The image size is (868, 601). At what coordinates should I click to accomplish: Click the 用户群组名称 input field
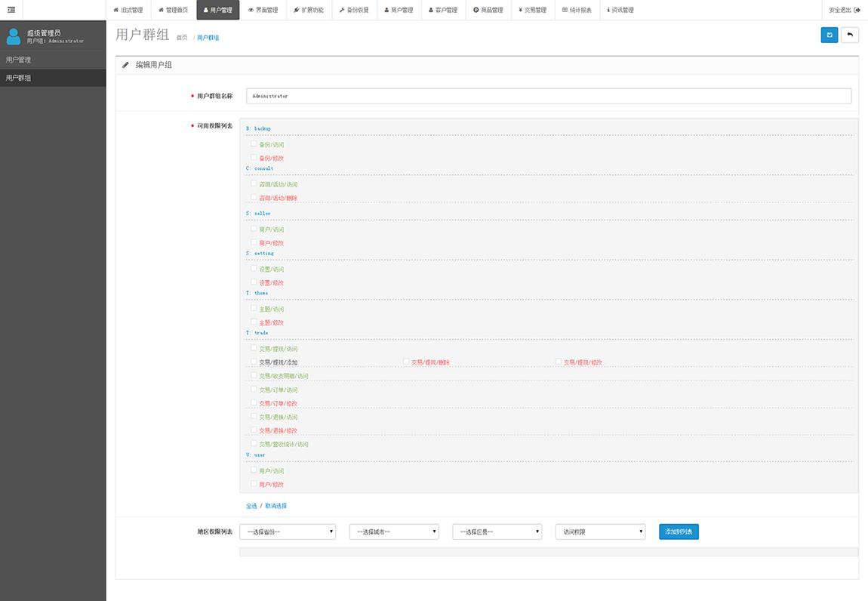(549, 96)
